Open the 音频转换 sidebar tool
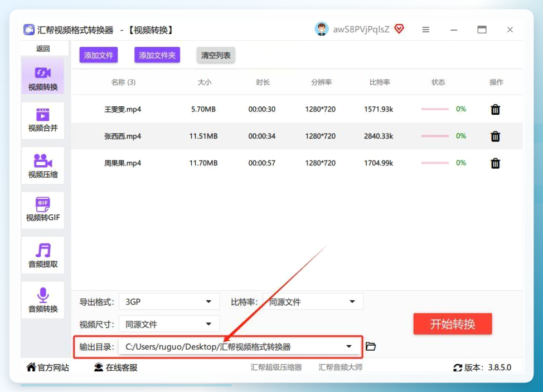This screenshot has height=392, width=543. point(42,300)
